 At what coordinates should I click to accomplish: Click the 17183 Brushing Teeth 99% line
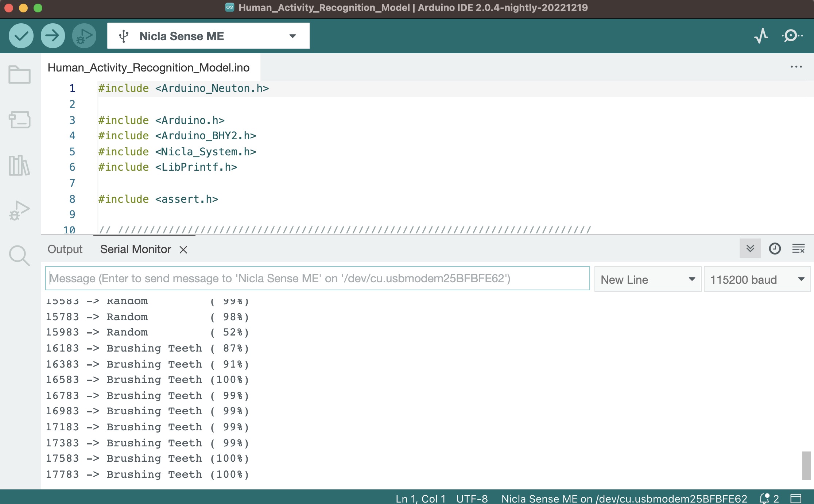pyautogui.click(x=147, y=427)
